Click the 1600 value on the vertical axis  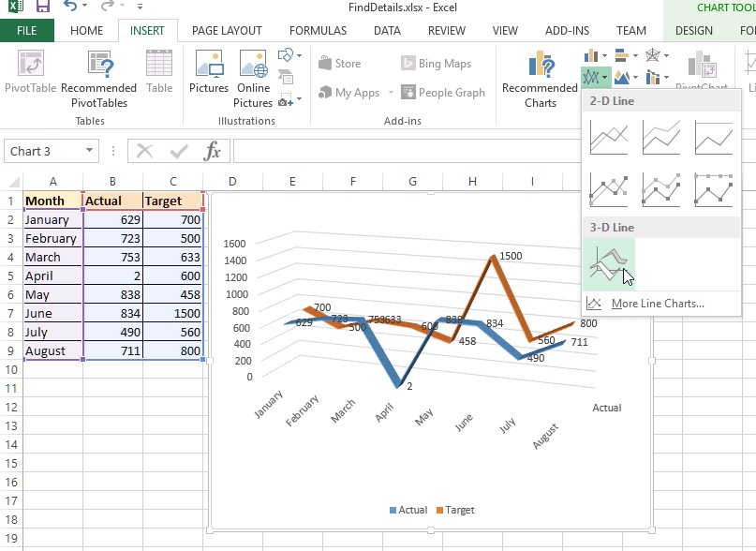point(234,244)
